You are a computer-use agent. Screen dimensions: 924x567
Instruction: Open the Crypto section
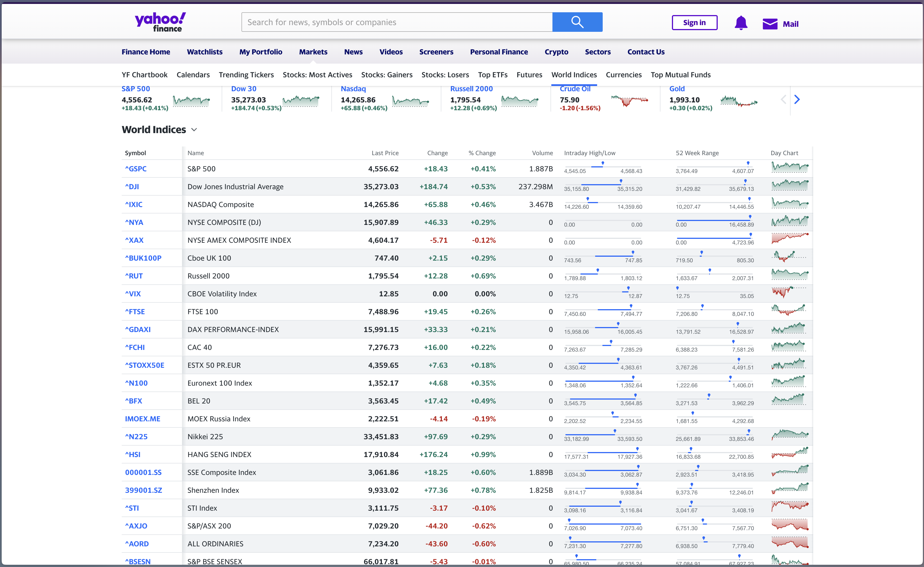556,52
